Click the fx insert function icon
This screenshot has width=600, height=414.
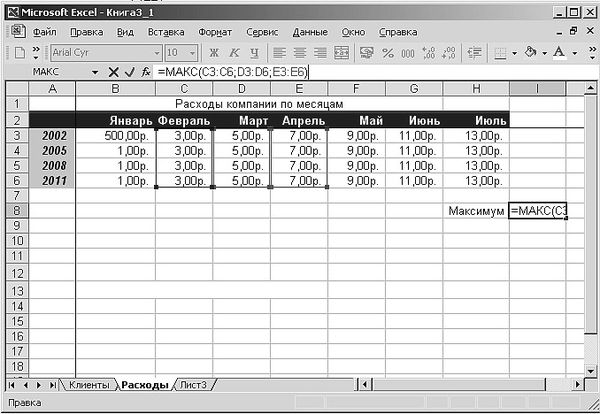[x=145, y=72]
